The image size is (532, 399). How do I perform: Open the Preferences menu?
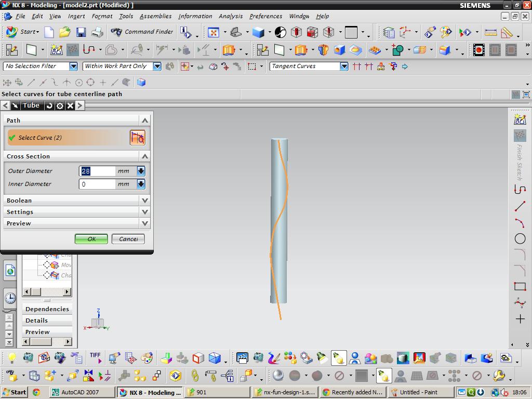[265, 16]
